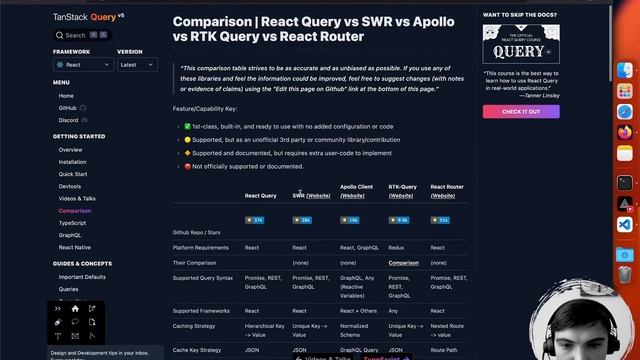
Task: Open the Quick Start docs page
Action: coord(73,174)
